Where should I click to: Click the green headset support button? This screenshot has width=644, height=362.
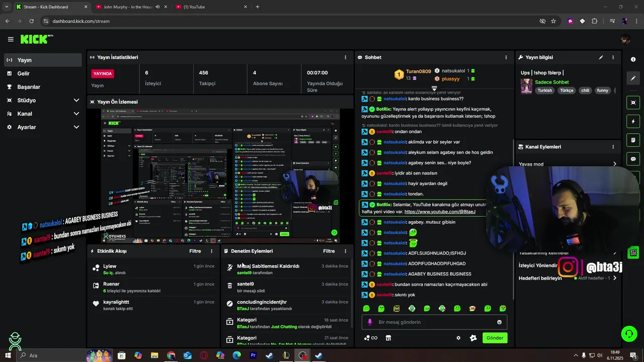(628, 333)
